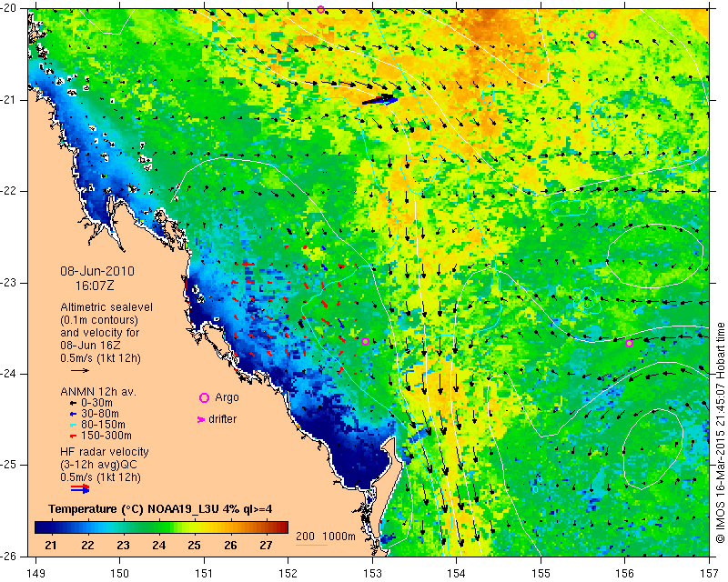Click the colour bar tick label 27
The image size is (728, 582).
pyautogui.click(x=266, y=546)
